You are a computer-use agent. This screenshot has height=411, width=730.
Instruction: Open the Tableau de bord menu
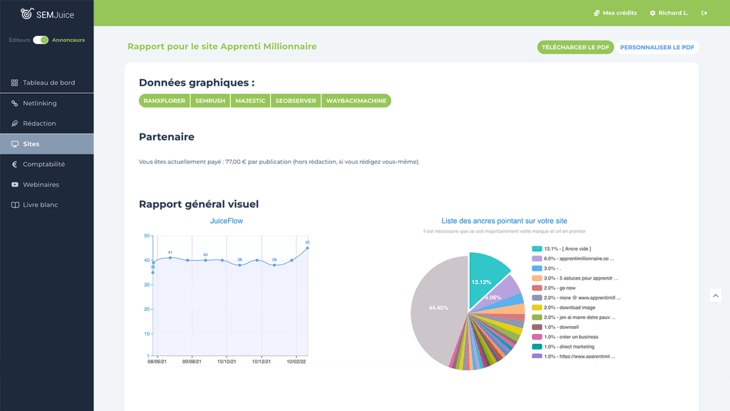[x=47, y=83]
